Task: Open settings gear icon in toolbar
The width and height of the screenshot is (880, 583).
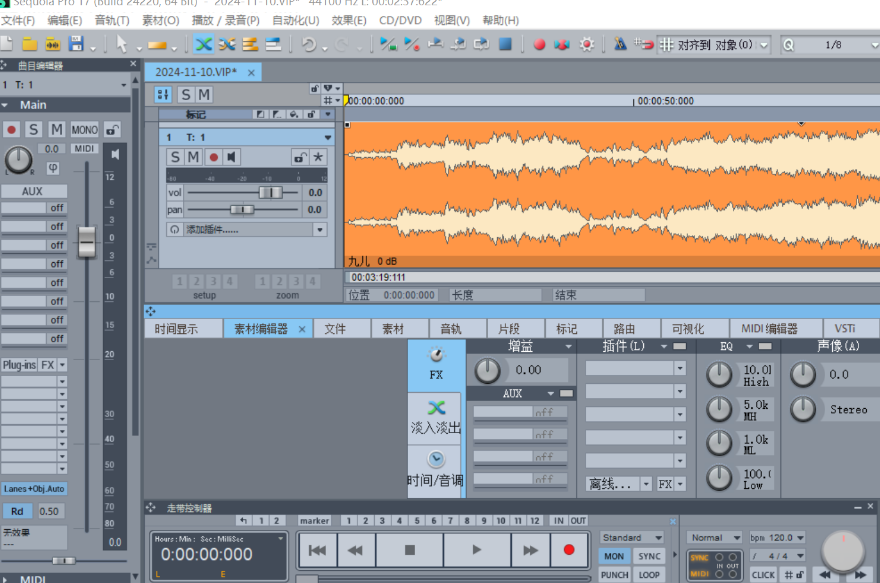Action: coord(586,44)
